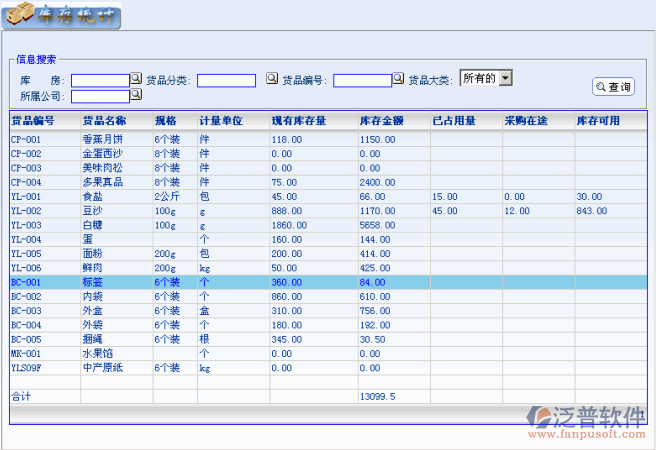656x450 pixels.
Task: Click the 货品编号 search input field
Action: click(362, 80)
